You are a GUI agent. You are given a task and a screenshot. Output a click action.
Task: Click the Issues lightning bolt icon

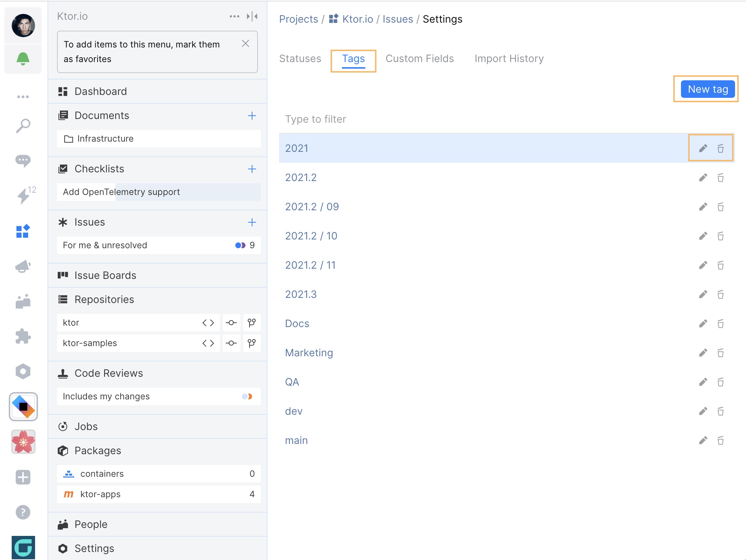23,194
